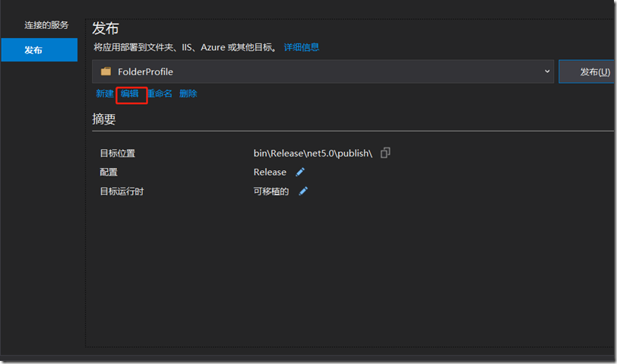Click the 重命名 profile link
This screenshot has width=617, height=364.
tap(160, 93)
